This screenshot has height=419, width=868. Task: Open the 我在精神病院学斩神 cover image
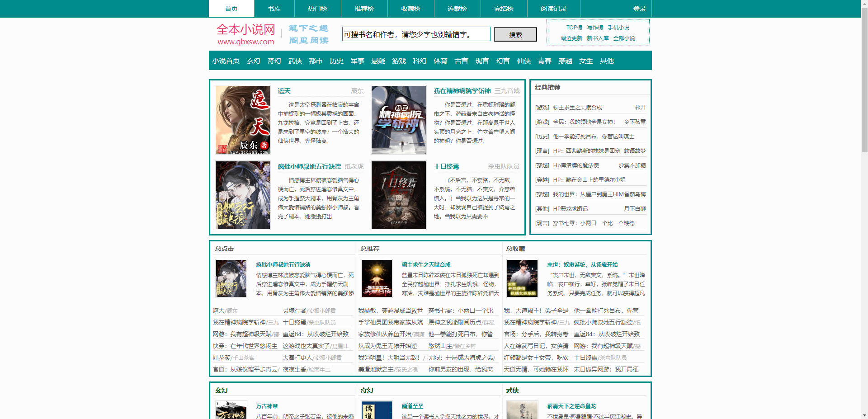pos(398,120)
